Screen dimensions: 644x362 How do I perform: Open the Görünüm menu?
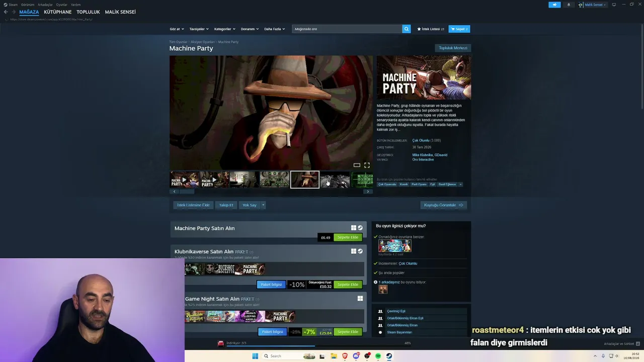(x=28, y=5)
